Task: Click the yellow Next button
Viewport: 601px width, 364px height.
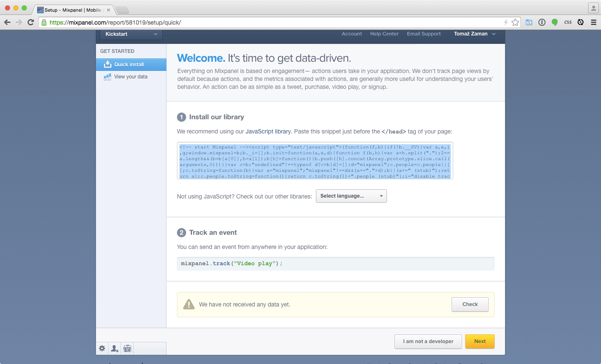Action: tap(480, 341)
